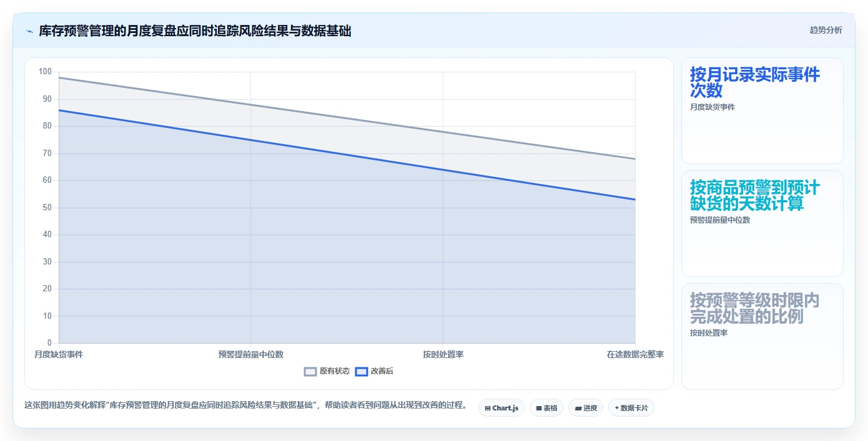The image size is (868, 441).
Task: Click the 数据卡片 sparkle icon
Action: (x=616, y=408)
